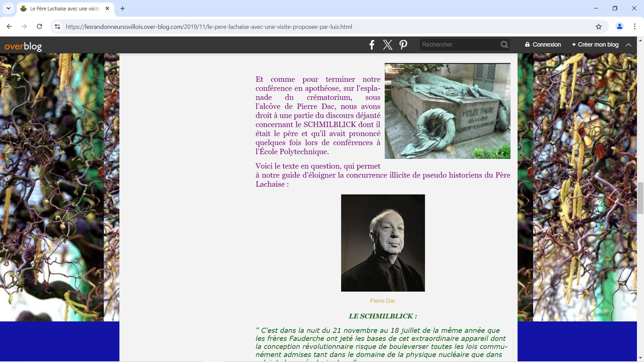Open the browser three-dot menu
This screenshot has width=644, height=362.
(x=635, y=27)
